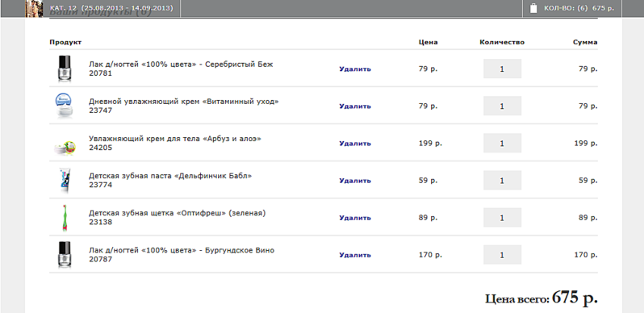
Task: Click quantity input for Бургундское Вино polish
Action: point(502,255)
